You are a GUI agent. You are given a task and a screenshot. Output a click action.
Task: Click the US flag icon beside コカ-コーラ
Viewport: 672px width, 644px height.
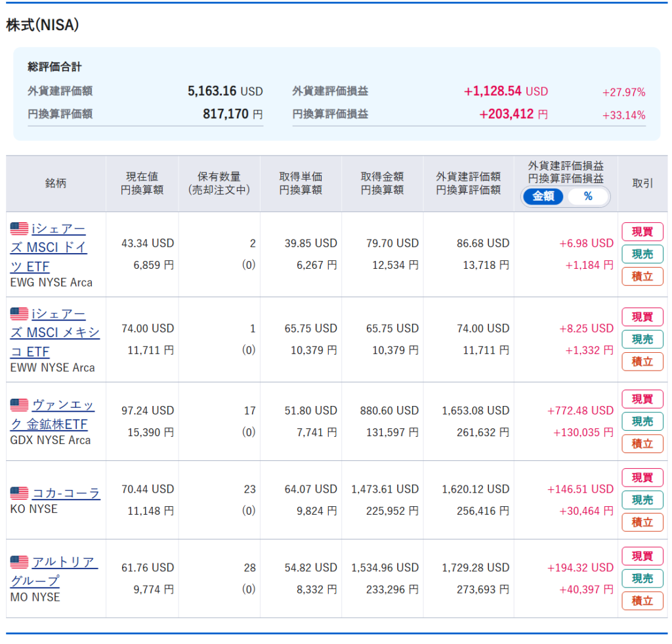[x=19, y=493]
